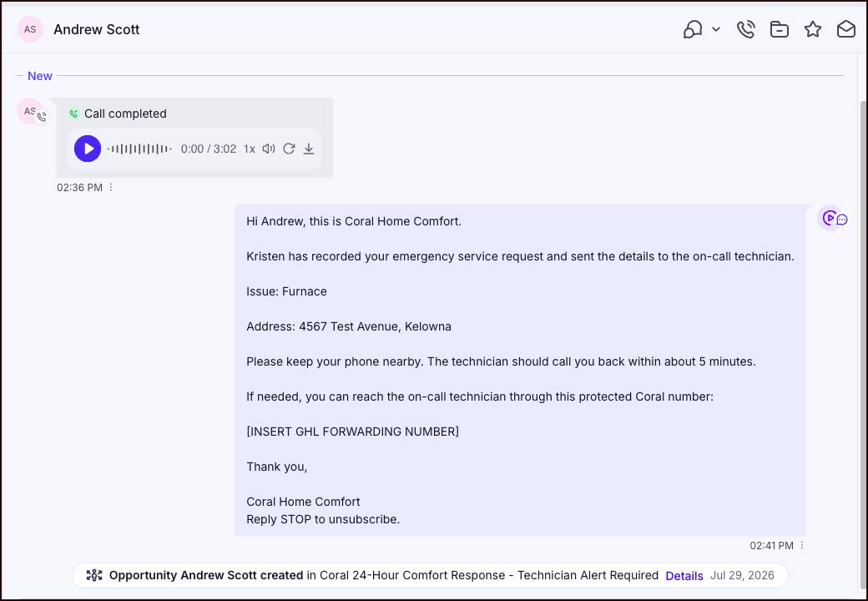This screenshot has height=601, width=868.
Task: Seek within the recording waveform
Action: [139, 149]
